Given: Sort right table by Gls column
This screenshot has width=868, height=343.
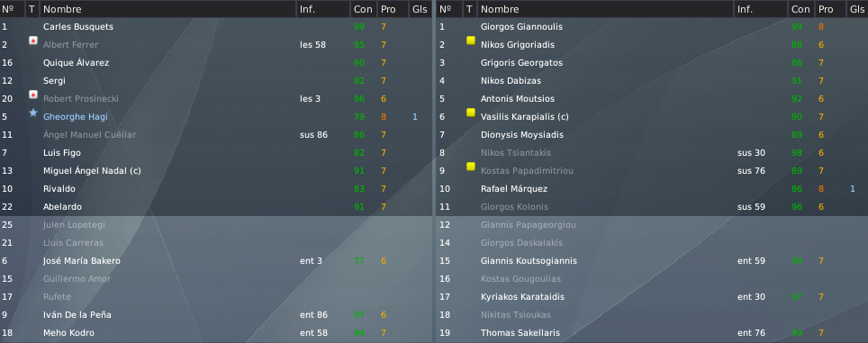Looking at the screenshot, I should pos(857,9).
